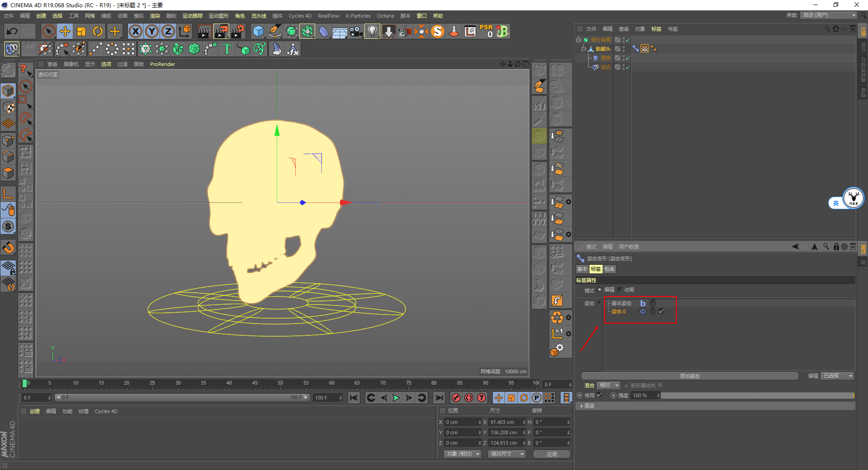868x470 pixels.
Task: Record active objects keyframe button
Action: point(456,398)
